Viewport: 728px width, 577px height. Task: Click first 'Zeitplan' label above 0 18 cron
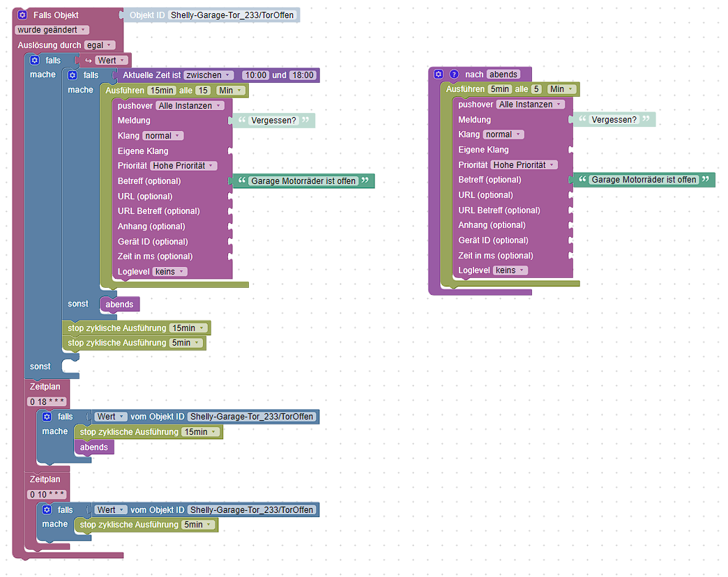coord(45,386)
